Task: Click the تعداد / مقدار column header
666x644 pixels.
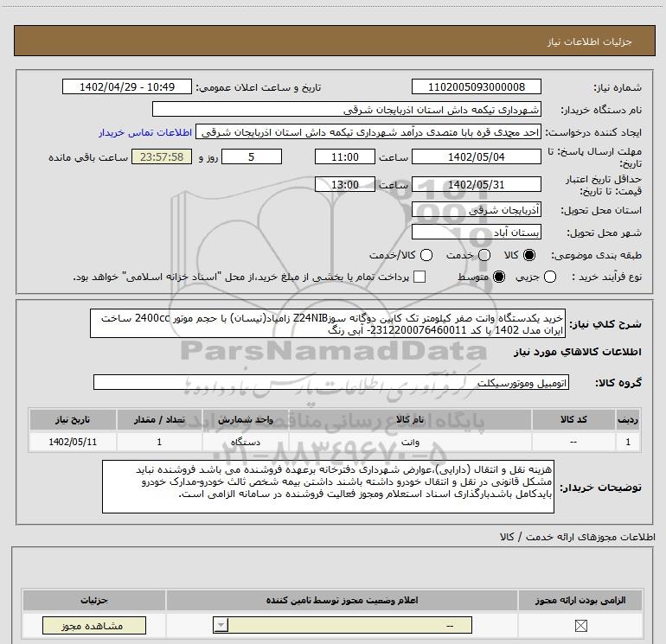Action: [159, 420]
